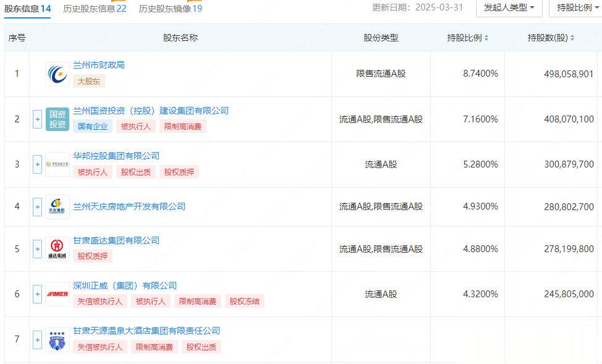
Task: Switch to 历史股东信息 22 tab
Action: [x=95, y=9]
